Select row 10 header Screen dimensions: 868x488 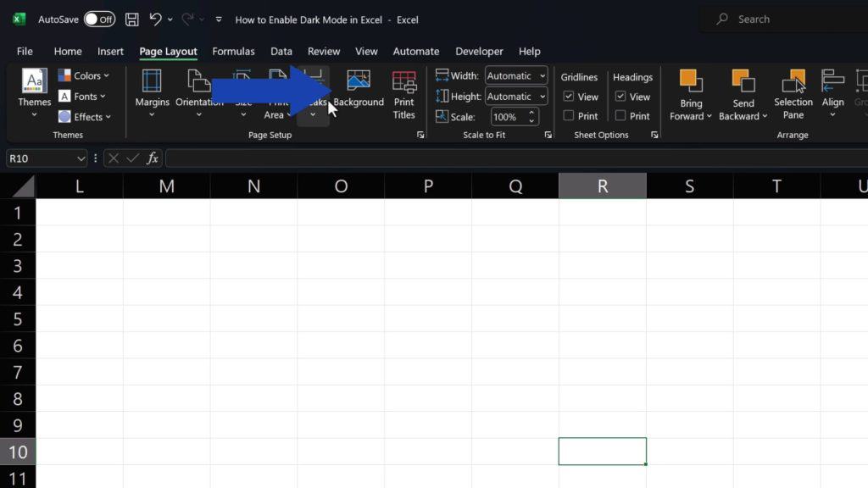(x=18, y=452)
